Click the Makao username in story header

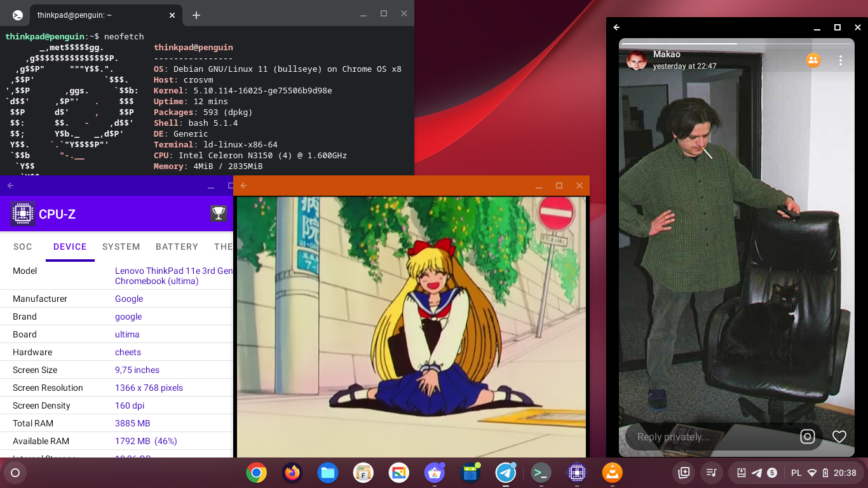click(x=667, y=55)
